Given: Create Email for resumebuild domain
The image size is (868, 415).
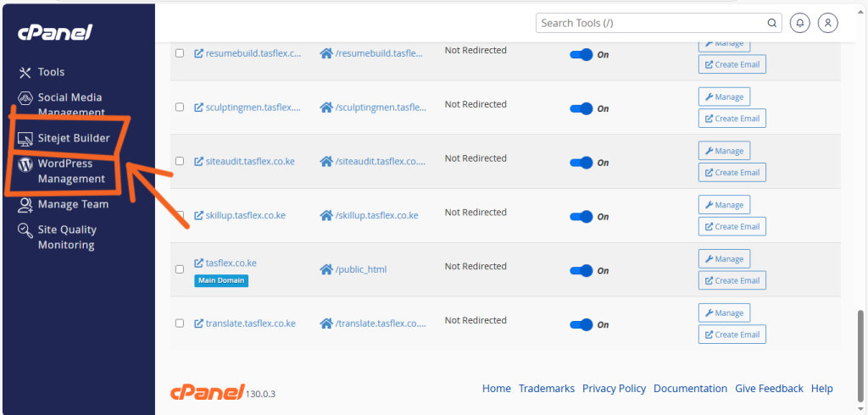Looking at the screenshot, I should pos(732,64).
